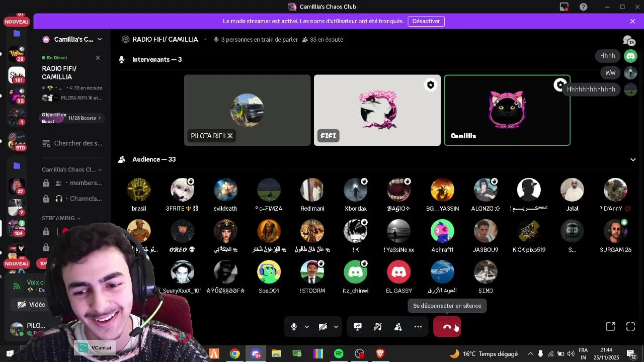Open SIMO audience member avatar
Viewport: 644px width, 362px height.
tap(486, 272)
